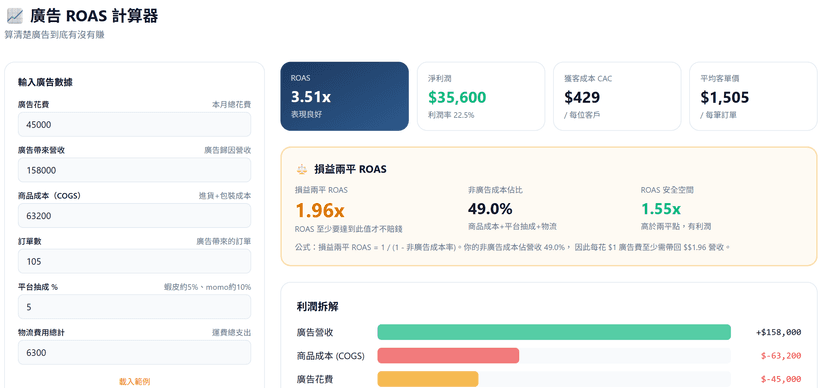Focus the 平台抽成 % input showing 5
Viewport: 828px width, 388px height.
[134, 307]
